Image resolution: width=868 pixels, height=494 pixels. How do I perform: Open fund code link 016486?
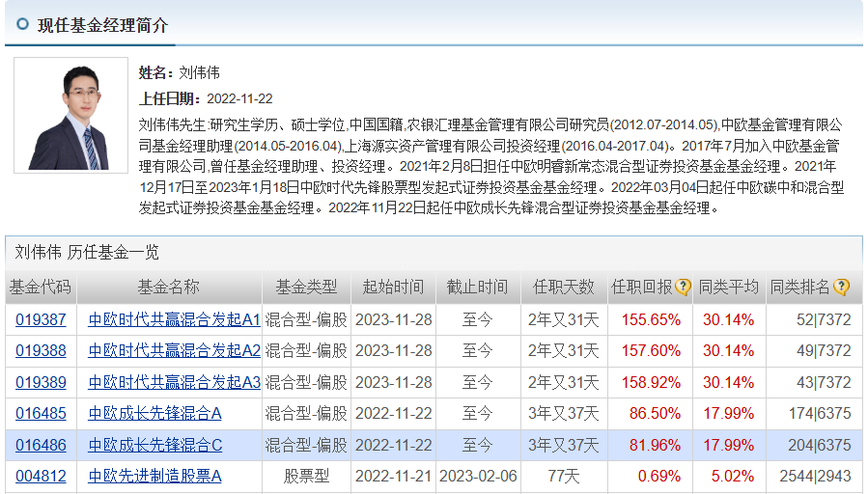(x=41, y=445)
